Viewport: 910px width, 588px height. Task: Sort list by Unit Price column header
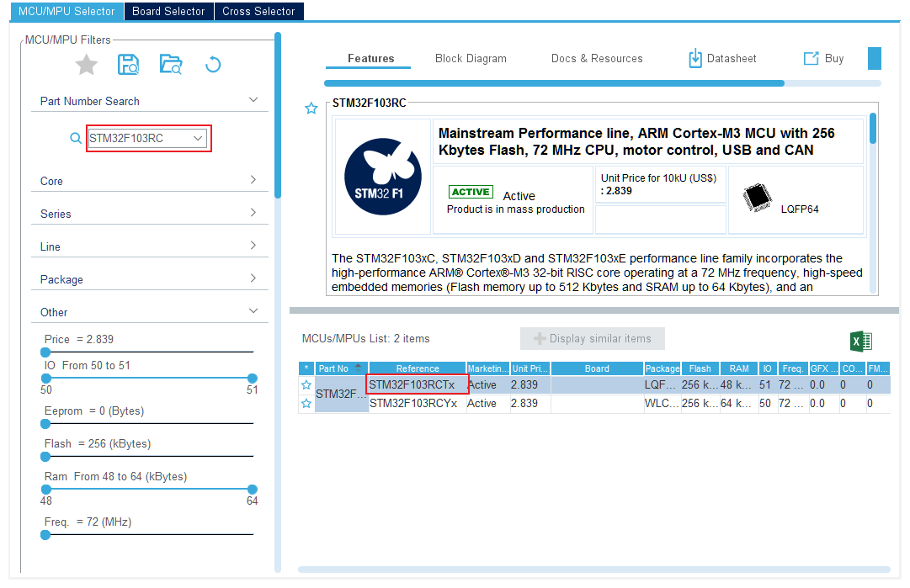click(x=530, y=368)
